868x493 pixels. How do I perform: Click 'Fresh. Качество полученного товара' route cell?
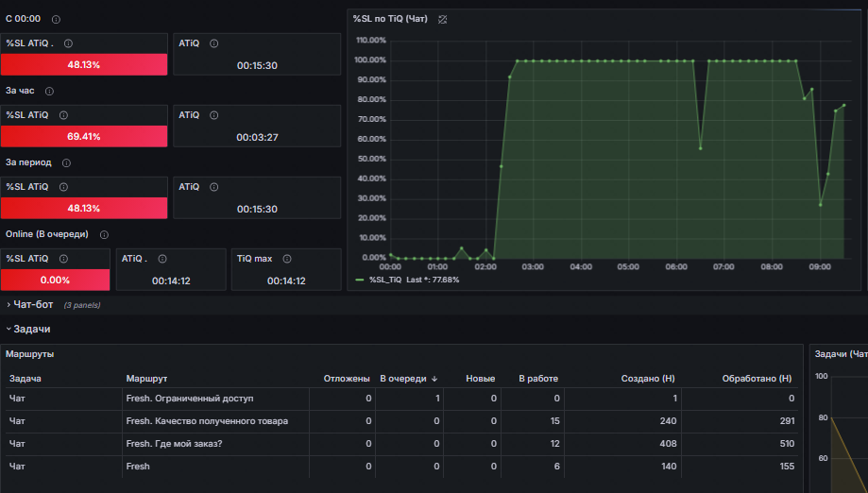(x=207, y=421)
